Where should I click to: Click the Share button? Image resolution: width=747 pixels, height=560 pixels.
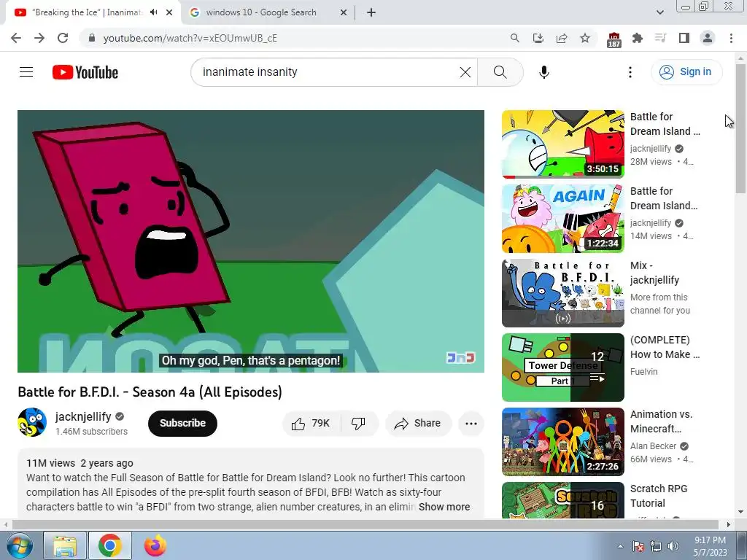click(x=418, y=424)
